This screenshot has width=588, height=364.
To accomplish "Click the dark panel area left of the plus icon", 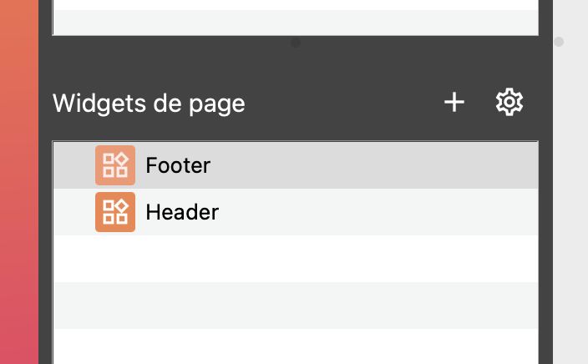I will 351,104.
